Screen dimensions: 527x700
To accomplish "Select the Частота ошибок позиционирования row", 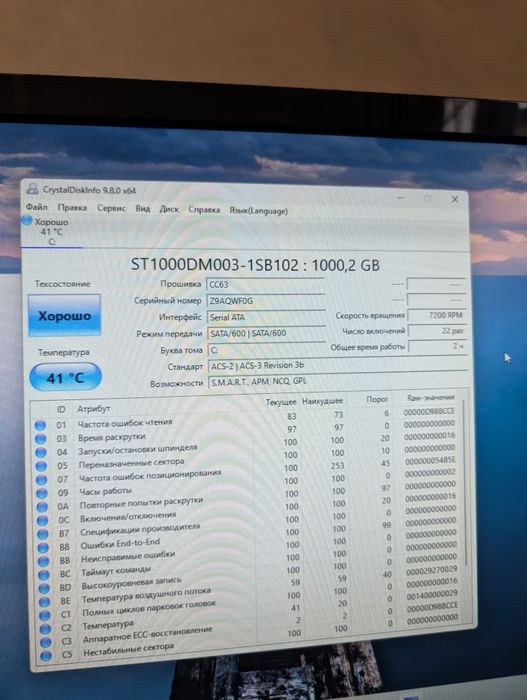I will coord(250,472).
